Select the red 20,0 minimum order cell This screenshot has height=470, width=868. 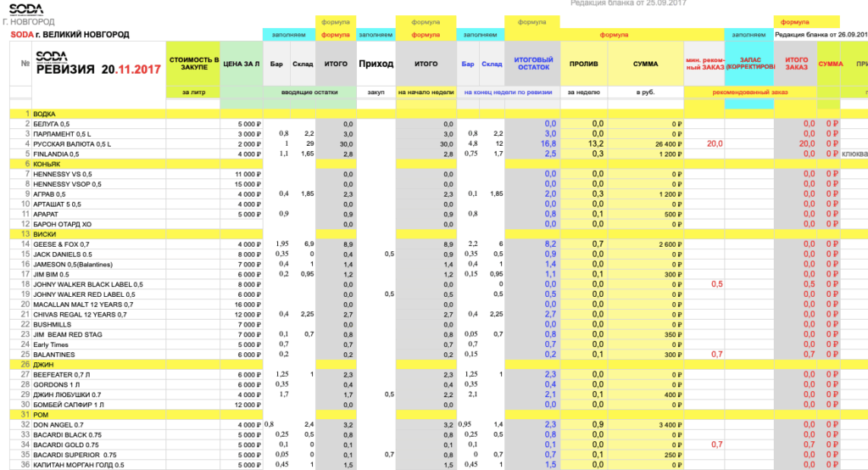tap(712, 143)
